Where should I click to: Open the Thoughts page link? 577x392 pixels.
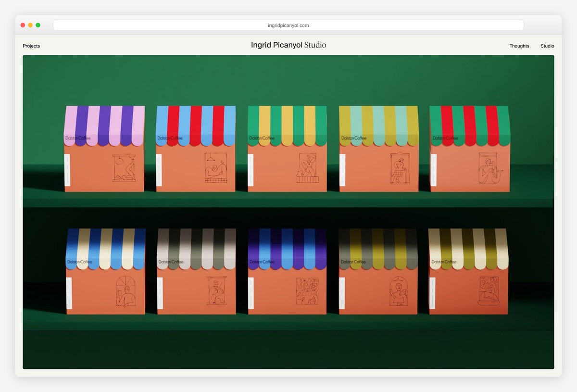[x=519, y=46]
